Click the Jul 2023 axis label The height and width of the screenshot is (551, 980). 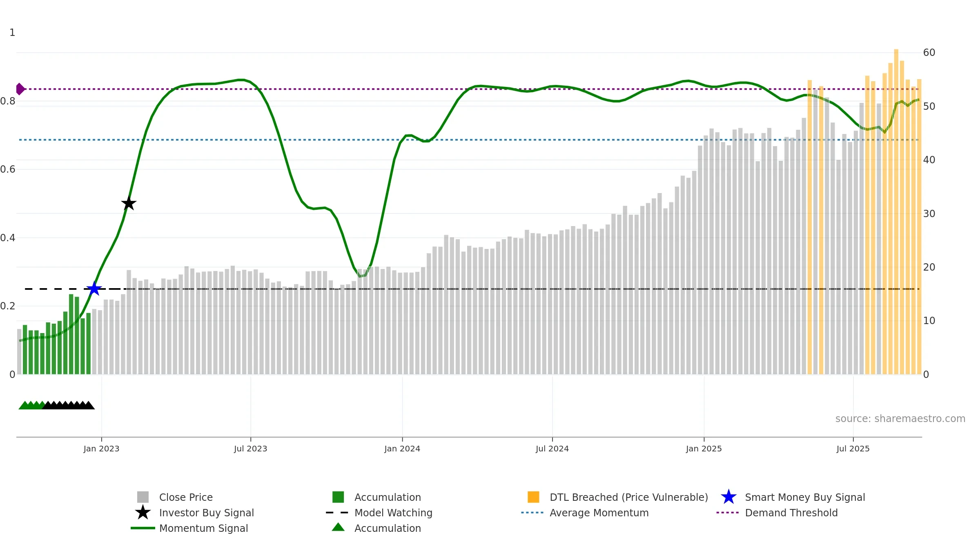[250, 449]
